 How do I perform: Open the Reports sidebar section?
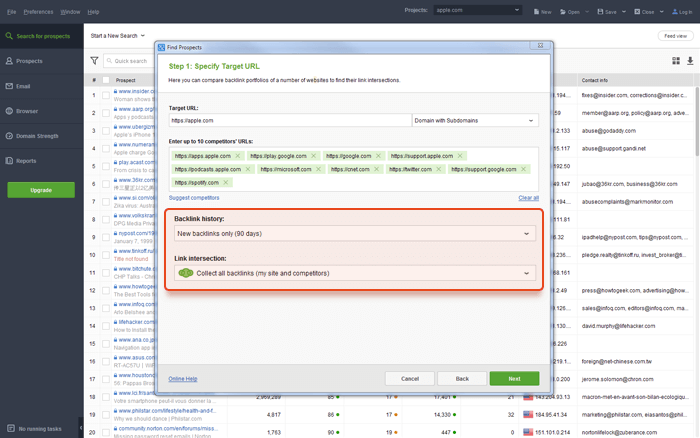42,161
